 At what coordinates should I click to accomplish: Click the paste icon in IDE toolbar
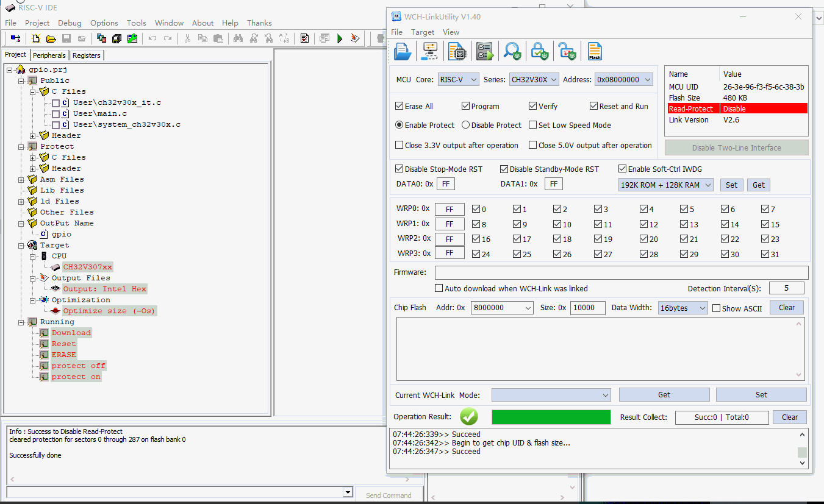coord(218,38)
